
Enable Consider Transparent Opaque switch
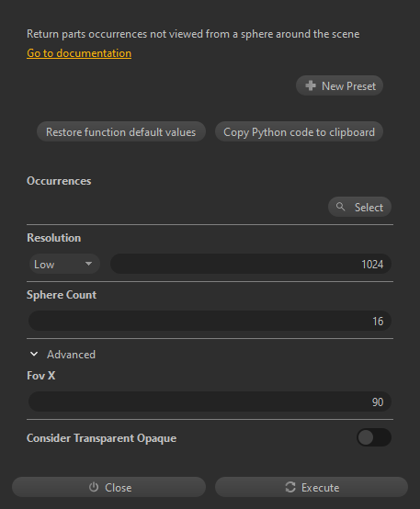(374, 437)
